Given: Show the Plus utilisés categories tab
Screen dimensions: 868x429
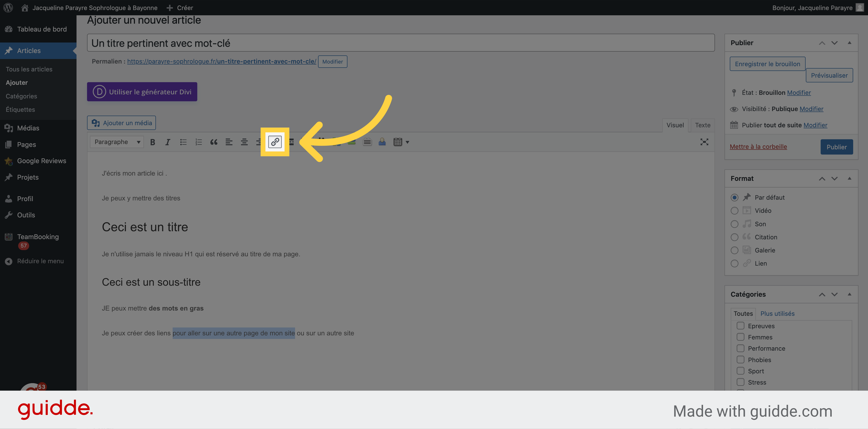Looking at the screenshot, I should click(x=777, y=314).
